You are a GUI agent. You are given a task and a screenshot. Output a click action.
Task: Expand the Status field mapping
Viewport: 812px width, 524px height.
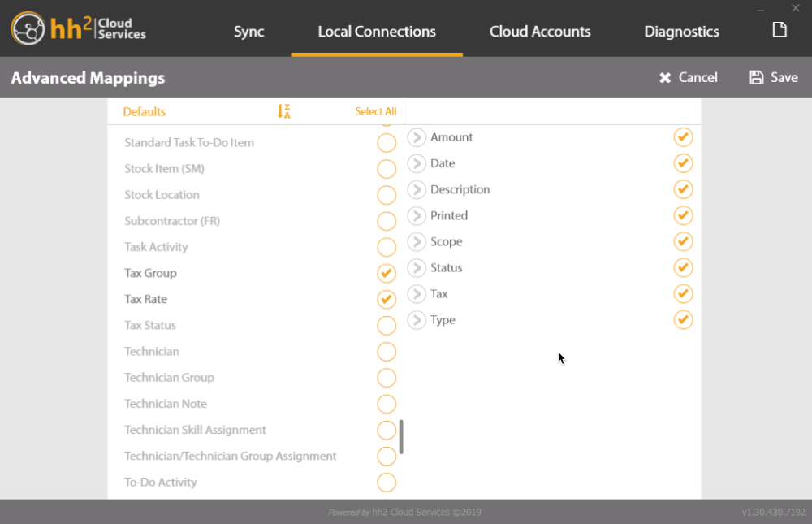417,267
